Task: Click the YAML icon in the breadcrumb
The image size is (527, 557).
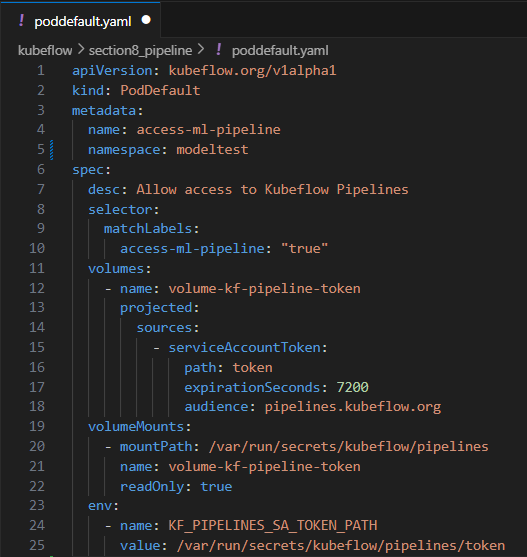Action: point(219,49)
